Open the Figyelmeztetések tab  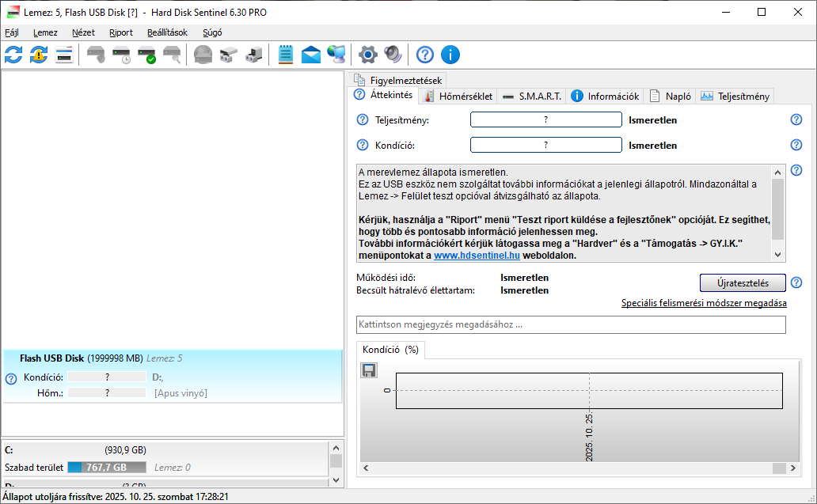click(399, 80)
